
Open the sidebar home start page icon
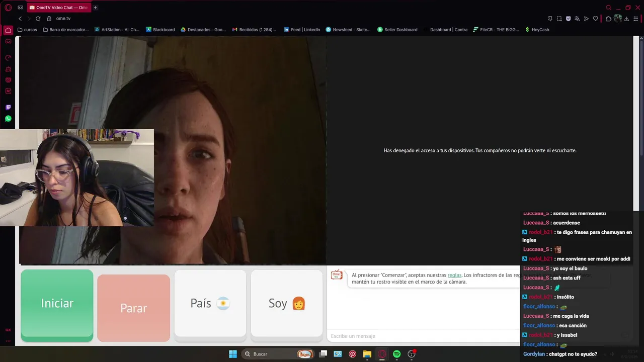[8, 30]
